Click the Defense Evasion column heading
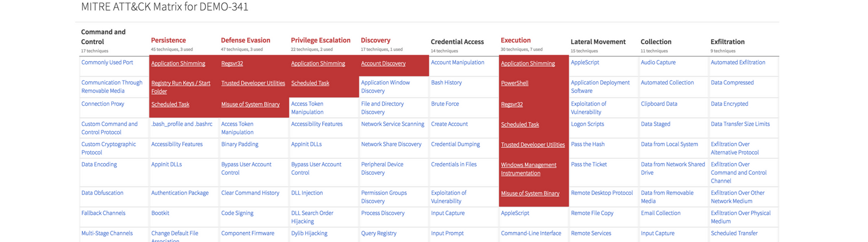 [245, 41]
